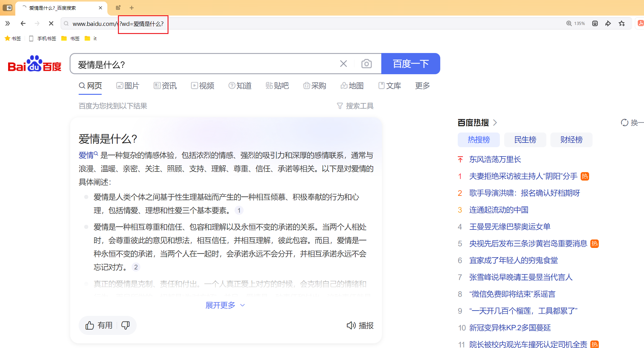Click the Baidu logo
Viewport: 644px width, 348px height.
34,64
